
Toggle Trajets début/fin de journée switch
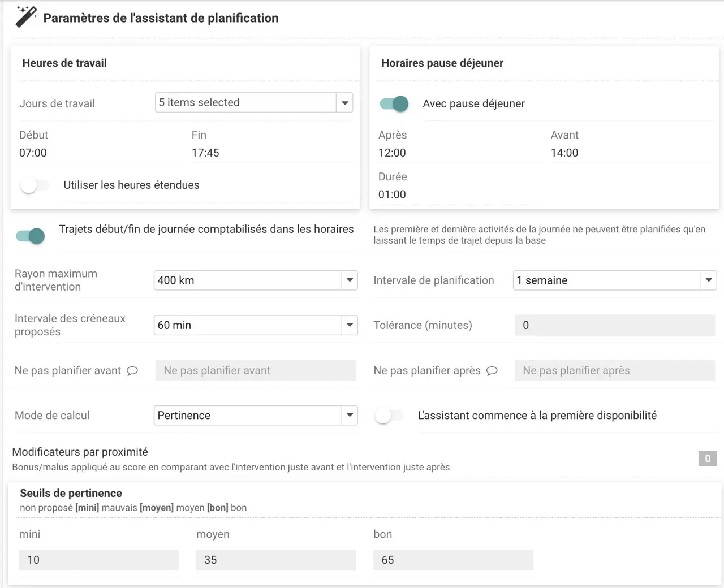pyautogui.click(x=31, y=236)
